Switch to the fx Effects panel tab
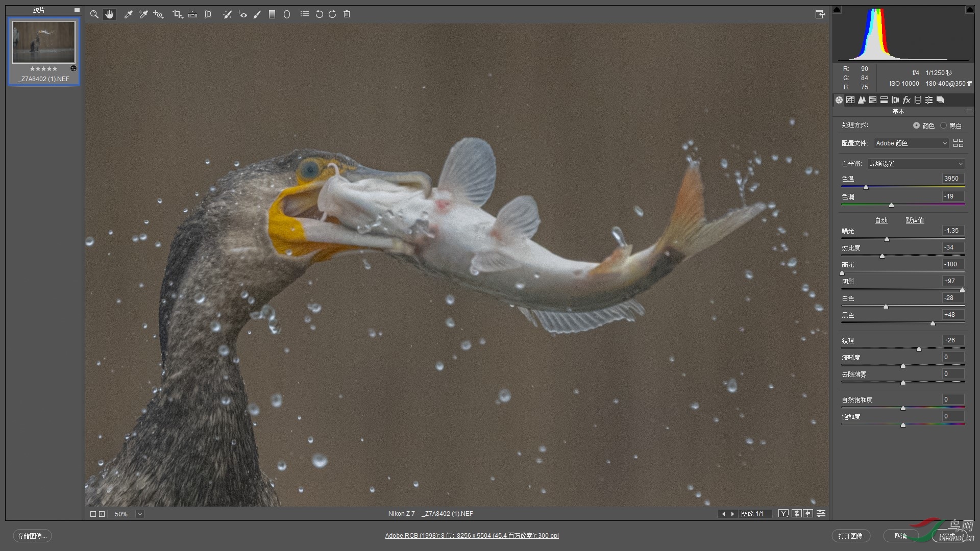 [906, 100]
